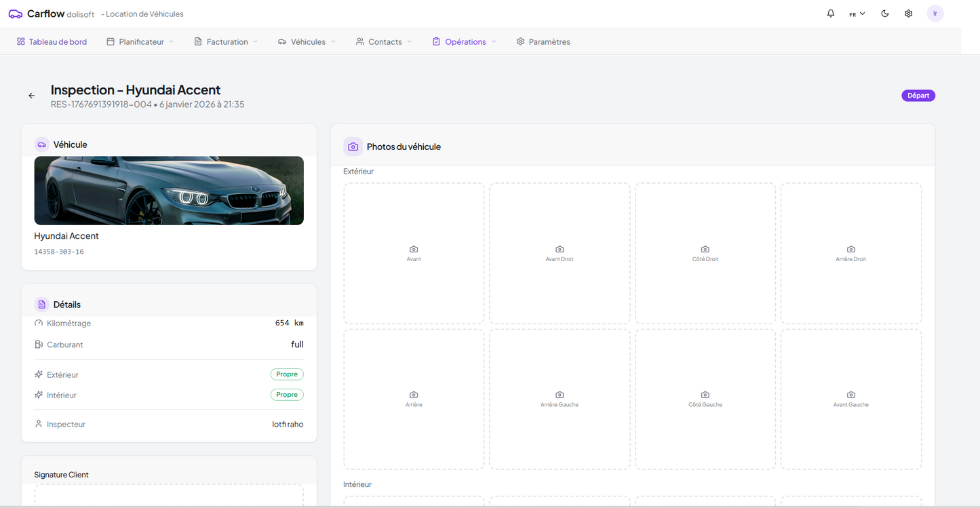Add photo in Arrière Gauche slot
The width and height of the screenshot is (980, 508).
coord(560,399)
